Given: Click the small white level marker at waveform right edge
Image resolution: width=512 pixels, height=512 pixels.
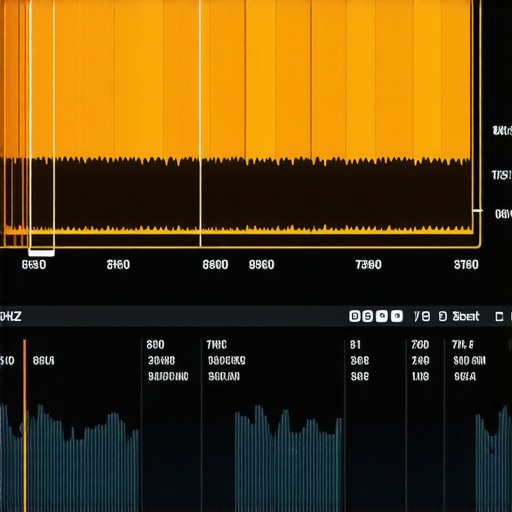Looking at the screenshot, I should pos(478,211).
